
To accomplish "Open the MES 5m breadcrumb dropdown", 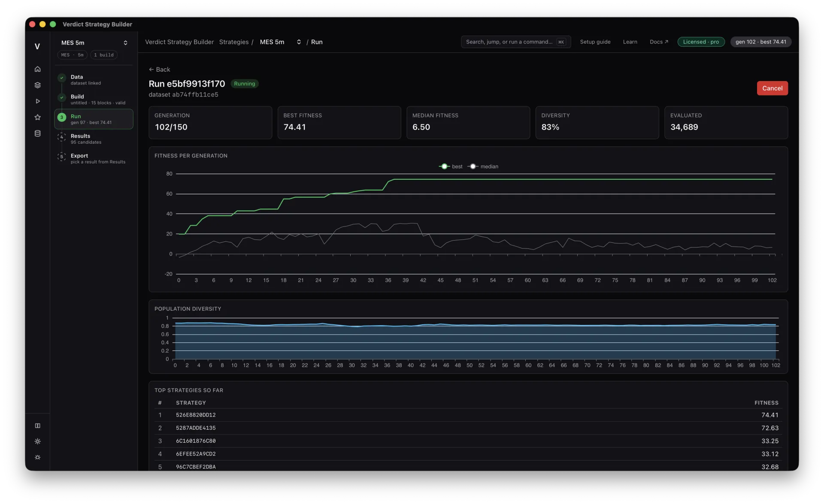I will point(280,42).
